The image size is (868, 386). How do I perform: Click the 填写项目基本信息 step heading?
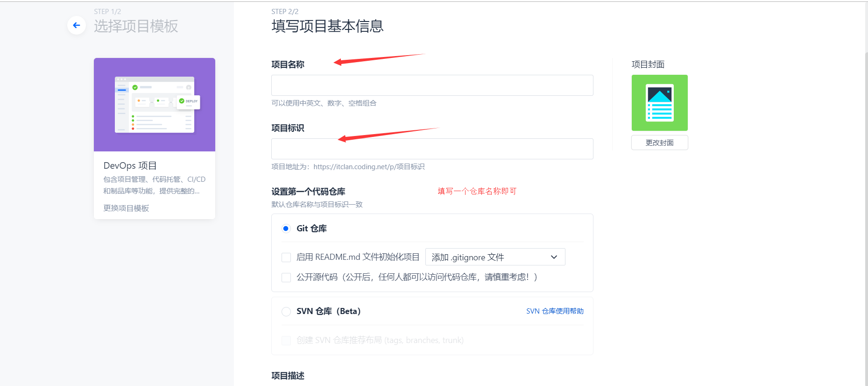pyautogui.click(x=327, y=26)
